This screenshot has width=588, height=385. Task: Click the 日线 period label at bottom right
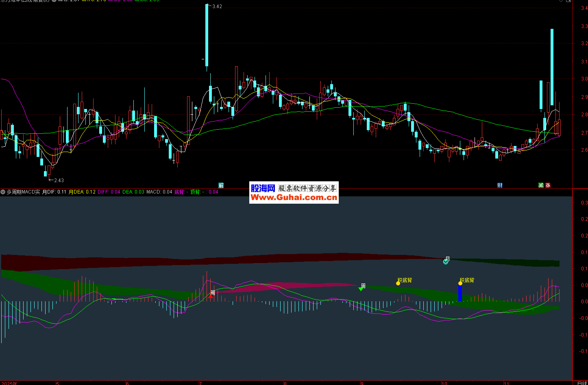point(581,383)
